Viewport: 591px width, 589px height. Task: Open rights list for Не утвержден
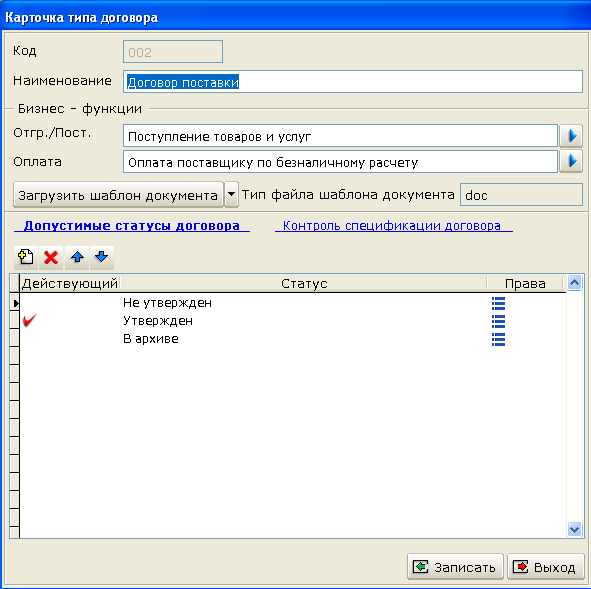pos(498,303)
